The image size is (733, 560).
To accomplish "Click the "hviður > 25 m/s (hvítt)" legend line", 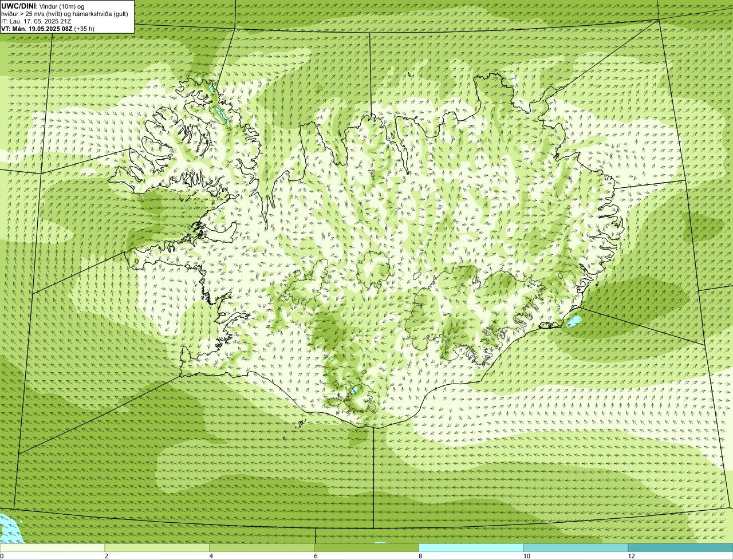I will (65, 14).
